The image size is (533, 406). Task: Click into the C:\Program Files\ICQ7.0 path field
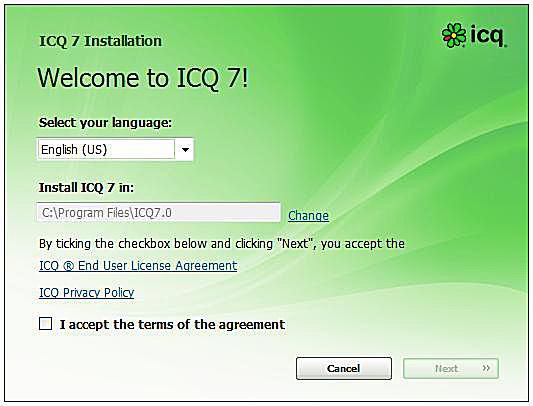pyautogui.click(x=158, y=213)
